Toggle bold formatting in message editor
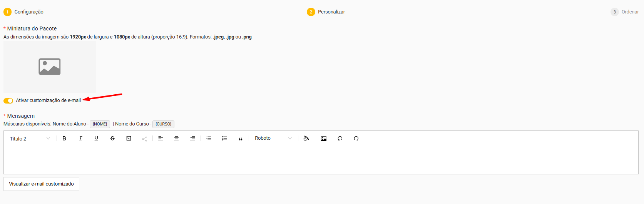644x204 pixels. [x=64, y=139]
